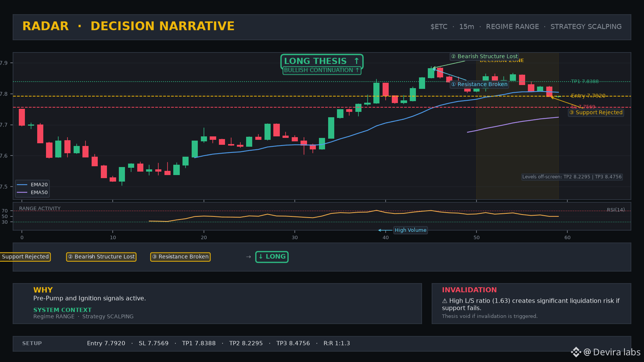The width and height of the screenshot is (644, 362).
Task: Click the Resistance Broken step chip
Action: coord(180,257)
